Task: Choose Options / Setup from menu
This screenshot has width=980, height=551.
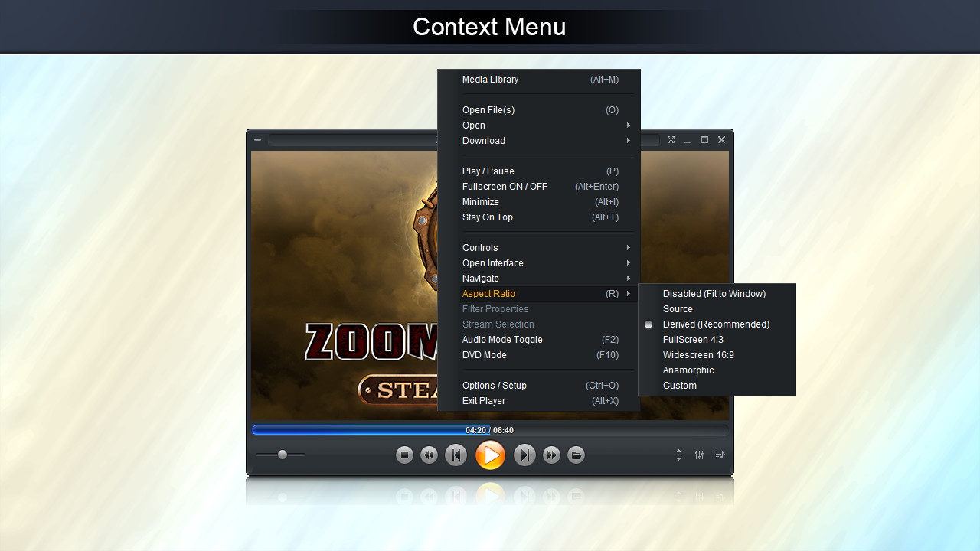Action: pyautogui.click(x=495, y=386)
